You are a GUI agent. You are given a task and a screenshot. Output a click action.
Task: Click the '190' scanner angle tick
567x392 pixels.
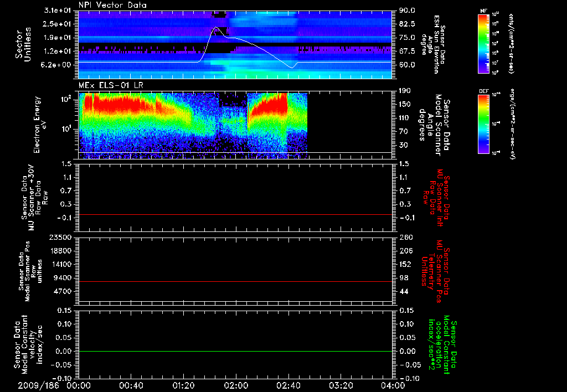[x=405, y=91]
